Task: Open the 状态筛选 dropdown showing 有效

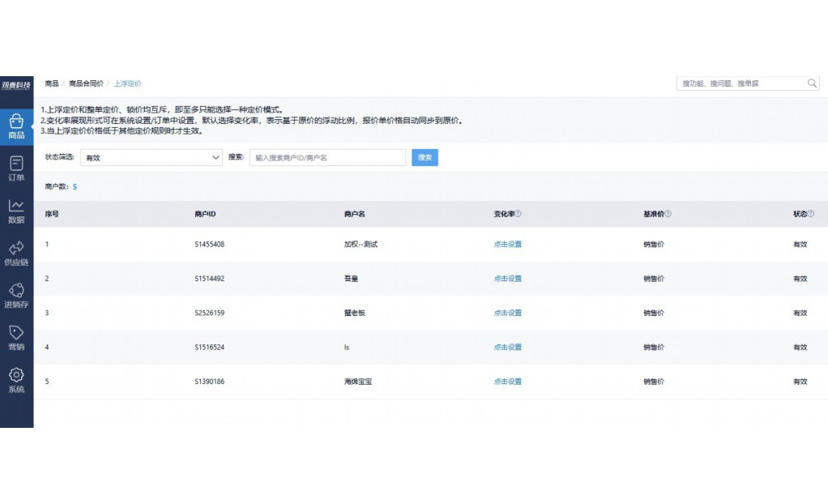Action: tap(151, 157)
